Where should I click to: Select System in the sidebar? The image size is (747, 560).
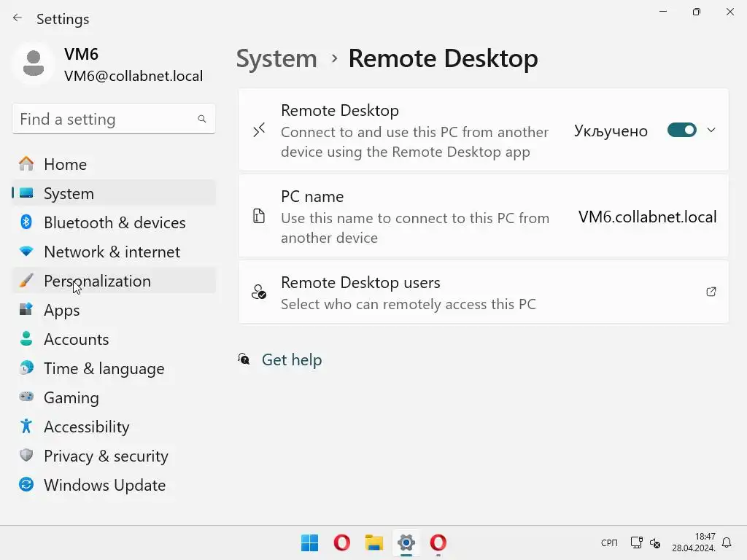[113, 192]
